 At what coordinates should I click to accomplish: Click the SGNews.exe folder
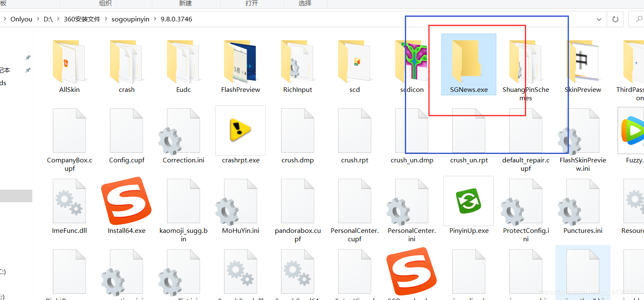click(x=469, y=65)
